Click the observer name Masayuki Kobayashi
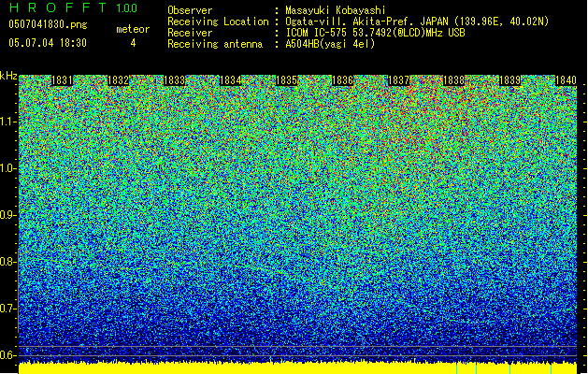 tap(336, 10)
